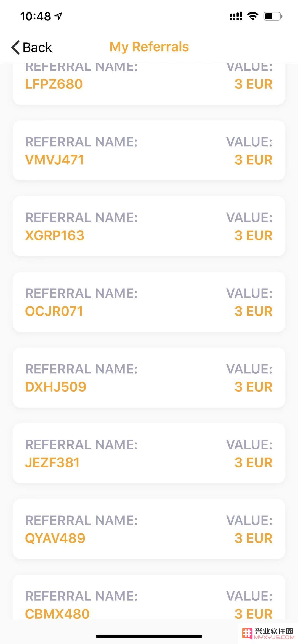This screenshot has width=298, height=644.
Task: Select the CBMX480 referral name
Action: coord(57,614)
